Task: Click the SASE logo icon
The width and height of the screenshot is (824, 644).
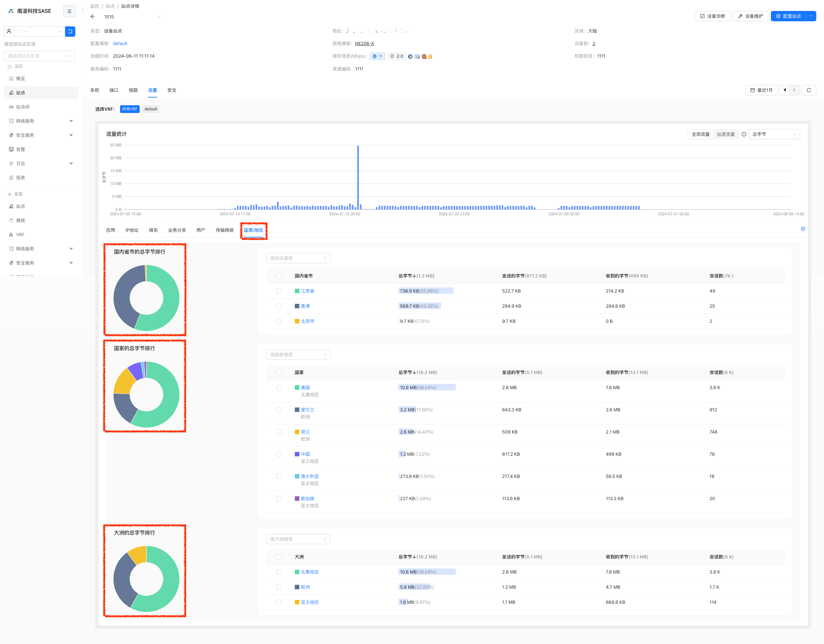Action: [x=11, y=11]
